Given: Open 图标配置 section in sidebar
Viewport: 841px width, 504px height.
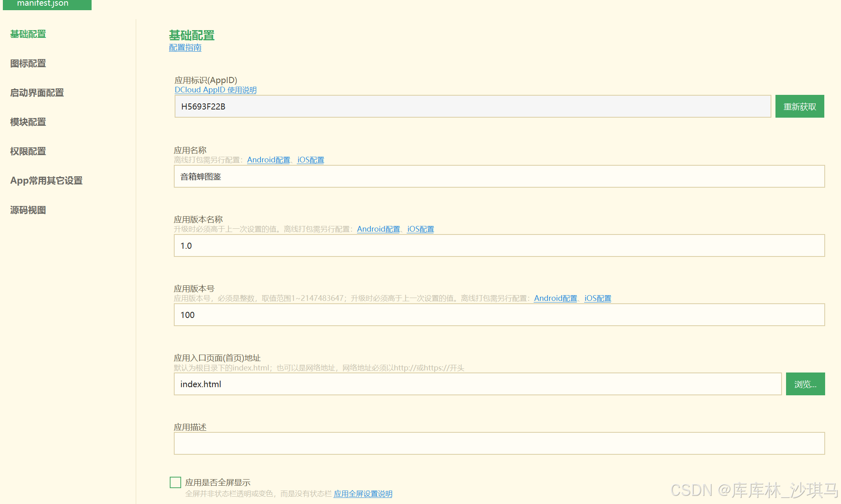Looking at the screenshot, I should coord(28,64).
